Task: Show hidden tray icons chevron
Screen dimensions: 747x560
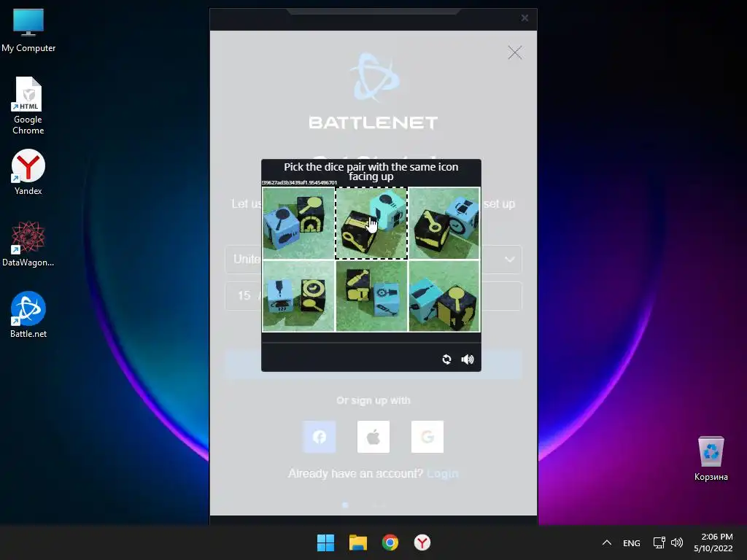Action: (606, 542)
